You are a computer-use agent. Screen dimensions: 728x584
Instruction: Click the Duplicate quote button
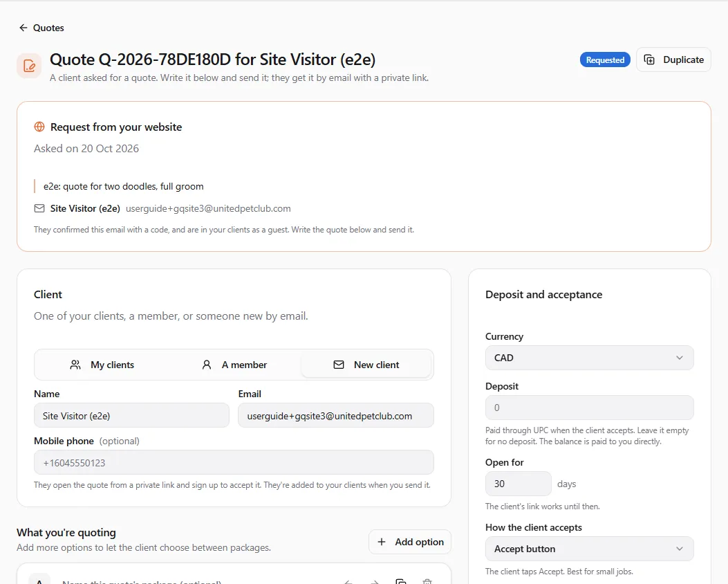673,60
